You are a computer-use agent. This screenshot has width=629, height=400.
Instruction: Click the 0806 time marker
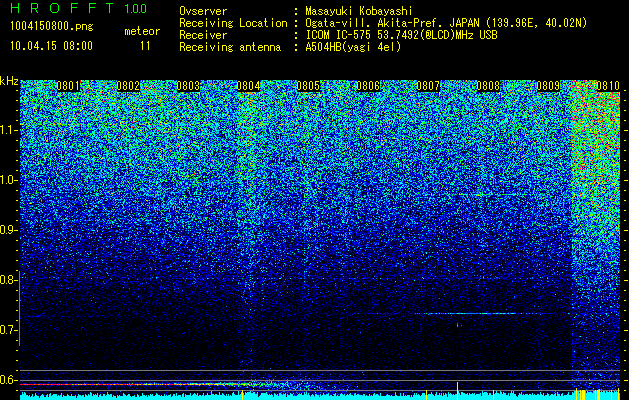[x=368, y=86]
